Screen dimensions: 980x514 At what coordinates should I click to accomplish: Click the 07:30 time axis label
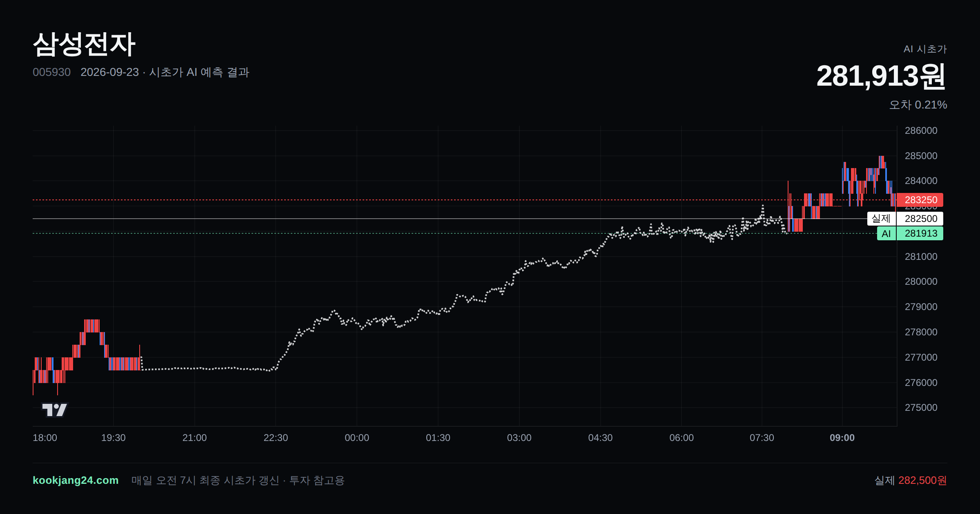(762, 438)
